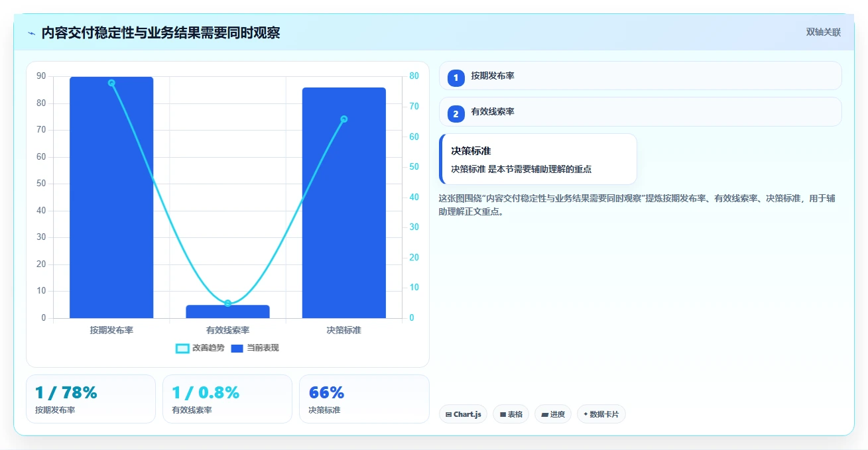Click the cyan line point above 按期发布率 bar
This screenshot has width=868, height=450.
111,83
